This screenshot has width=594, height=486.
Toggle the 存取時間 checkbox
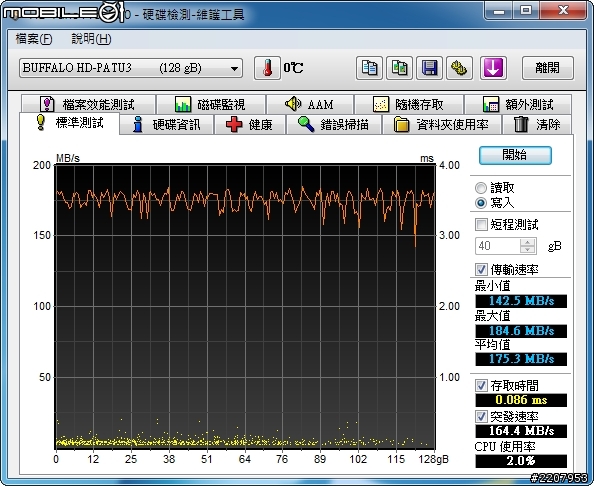(x=481, y=386)
